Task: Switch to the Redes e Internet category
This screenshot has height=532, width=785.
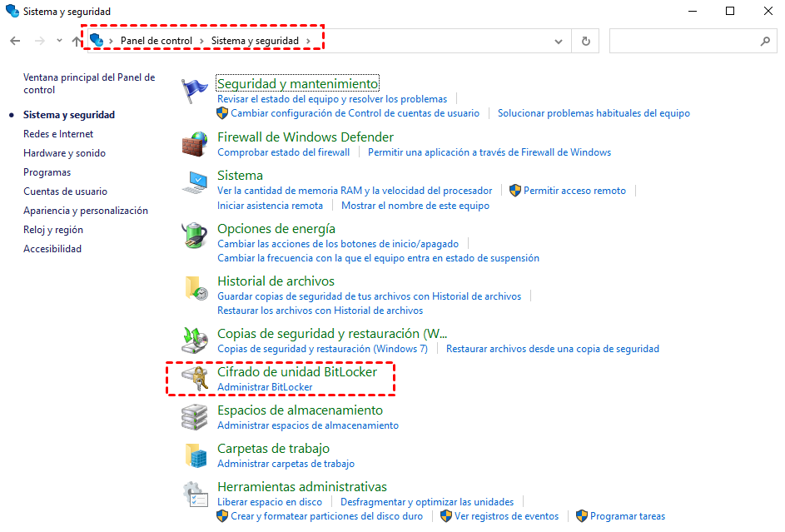Action: click(57, 133)
